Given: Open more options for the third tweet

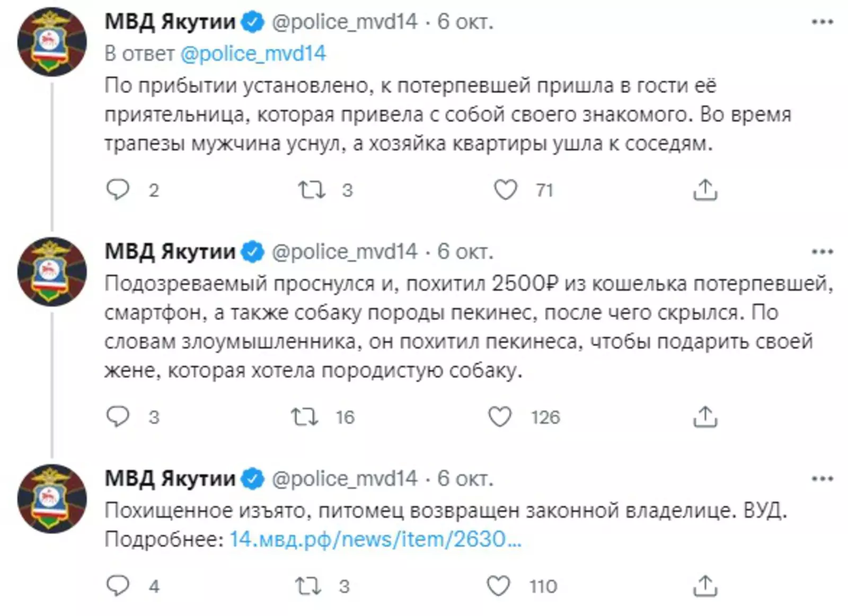Looking at the screenshot, I should [822, 479].
